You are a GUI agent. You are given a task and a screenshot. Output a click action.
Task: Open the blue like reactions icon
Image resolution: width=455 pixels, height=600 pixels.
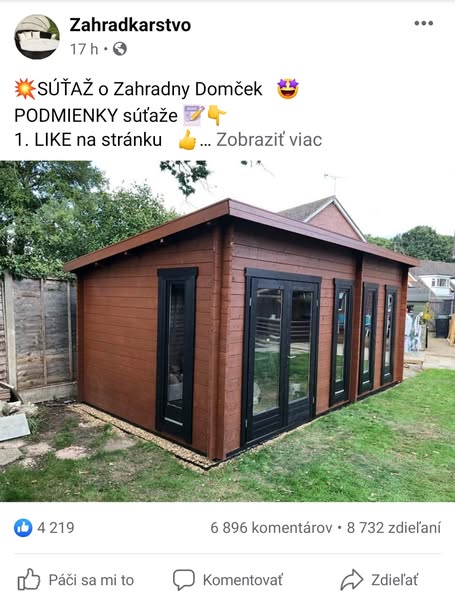[23, 528]
